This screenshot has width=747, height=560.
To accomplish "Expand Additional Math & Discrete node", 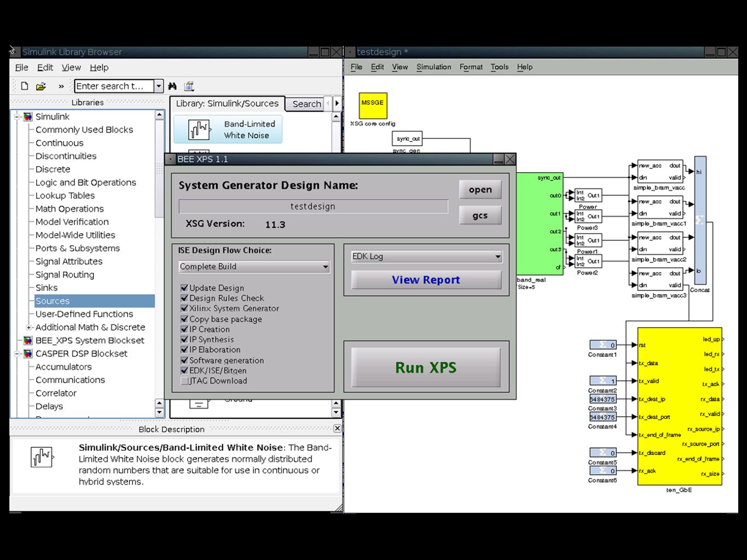I will click(29, 328).
